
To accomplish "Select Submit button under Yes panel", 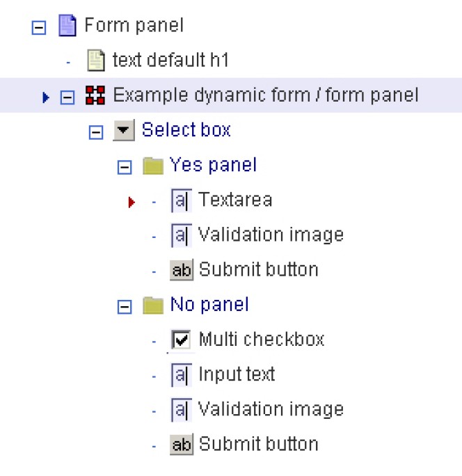I will (258, 270).
